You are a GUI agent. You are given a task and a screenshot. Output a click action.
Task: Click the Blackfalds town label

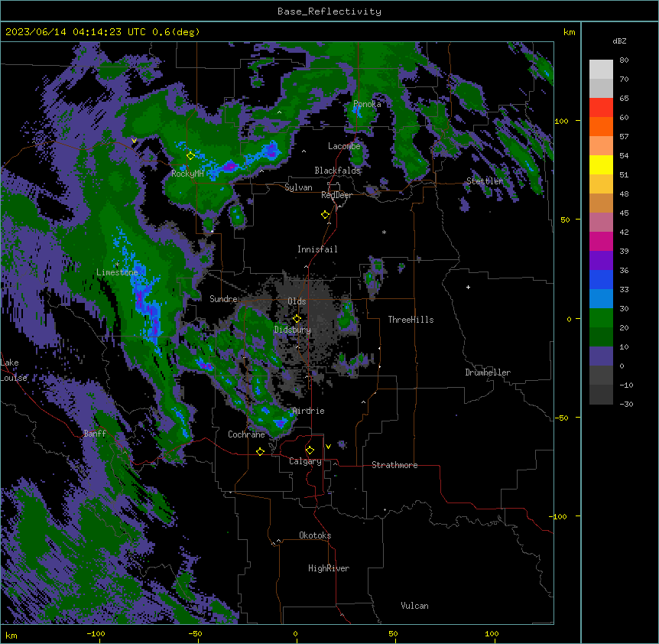337,171
